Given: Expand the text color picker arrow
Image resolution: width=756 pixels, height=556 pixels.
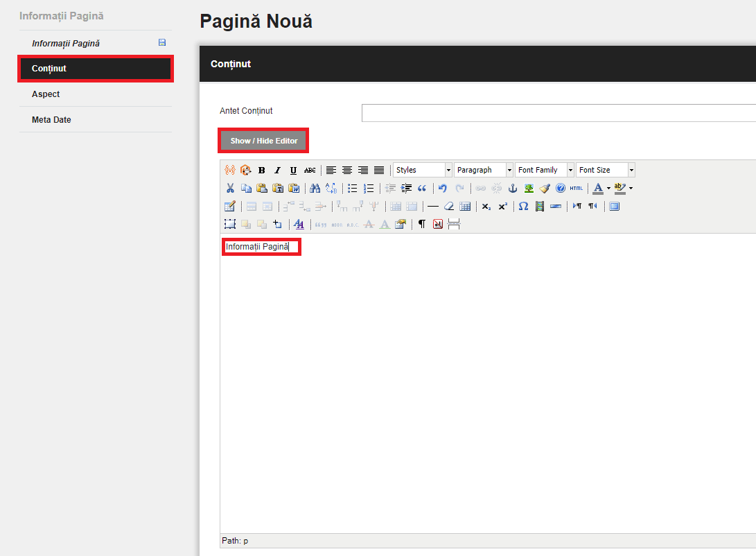Looking at the screenshot, I should pyautogui.click(x=608, y=188).
